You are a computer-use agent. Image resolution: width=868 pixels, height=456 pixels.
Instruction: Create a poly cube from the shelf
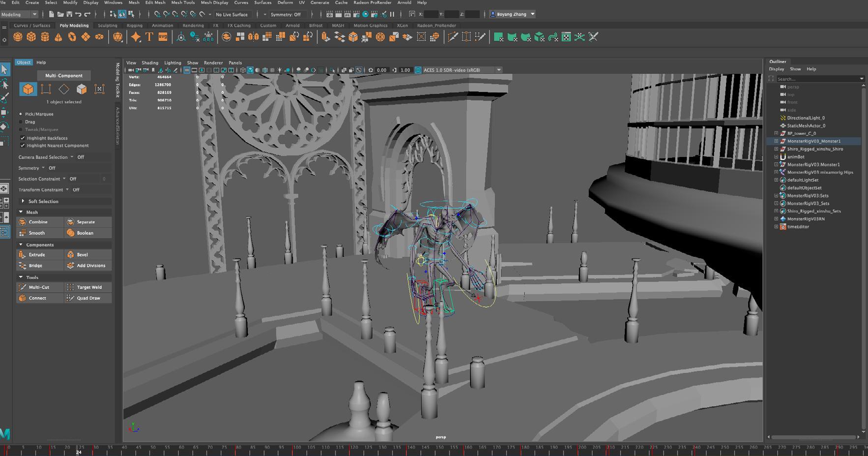31,37
